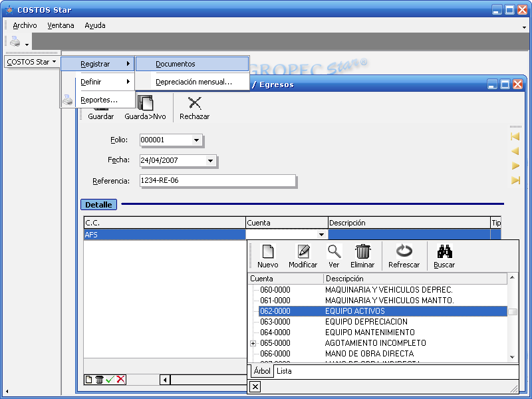Switch to the Lista tab
Image resolution: width=532 pixels, height=399 pixels.
284,371
